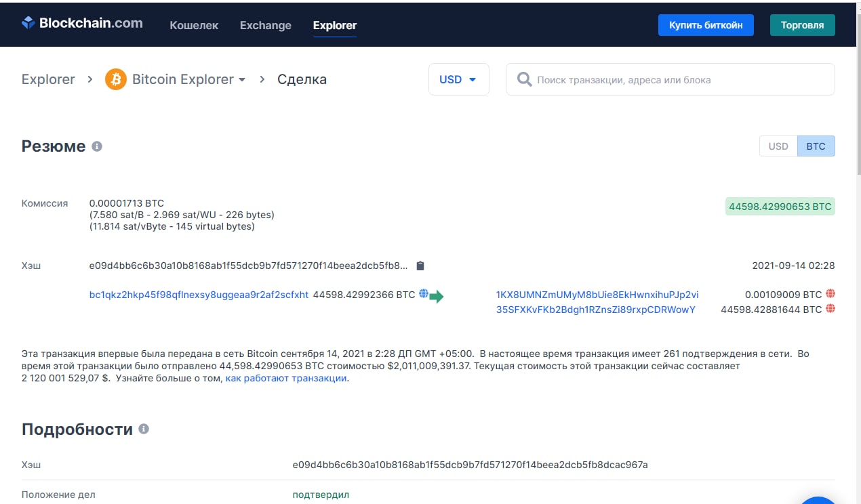
Task: Click the Купить биткойн button
Action: click(x=706, y=25)
